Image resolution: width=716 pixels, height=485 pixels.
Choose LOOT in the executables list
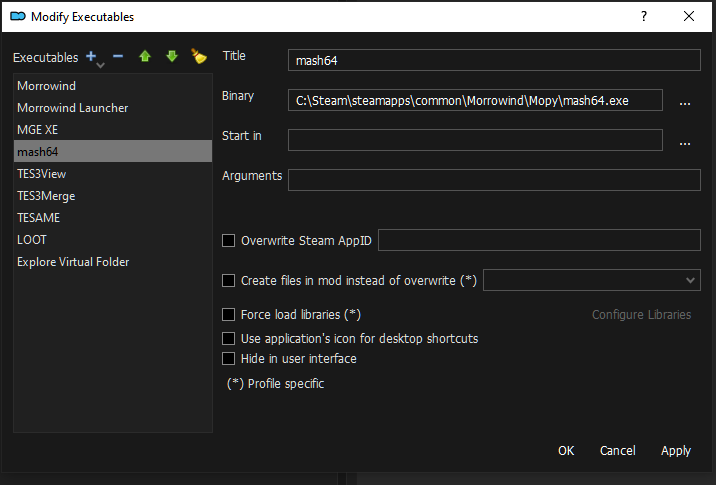32,240
